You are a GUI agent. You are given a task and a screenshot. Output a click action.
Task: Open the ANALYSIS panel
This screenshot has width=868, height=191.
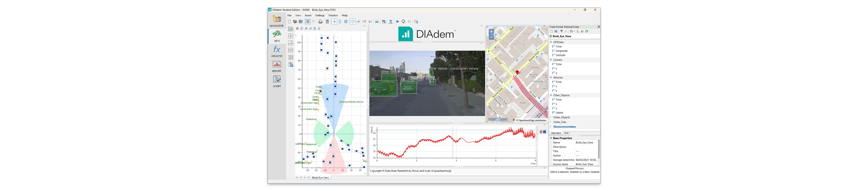tap(277, 51)
